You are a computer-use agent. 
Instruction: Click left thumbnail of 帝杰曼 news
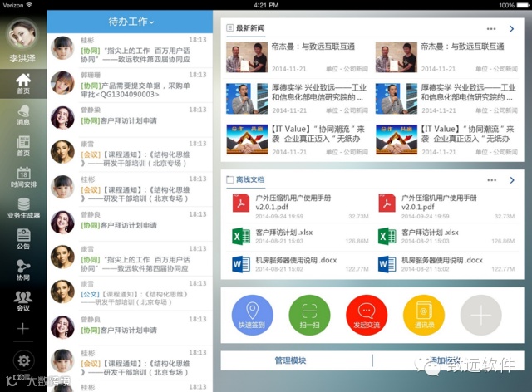click(247, 57)
